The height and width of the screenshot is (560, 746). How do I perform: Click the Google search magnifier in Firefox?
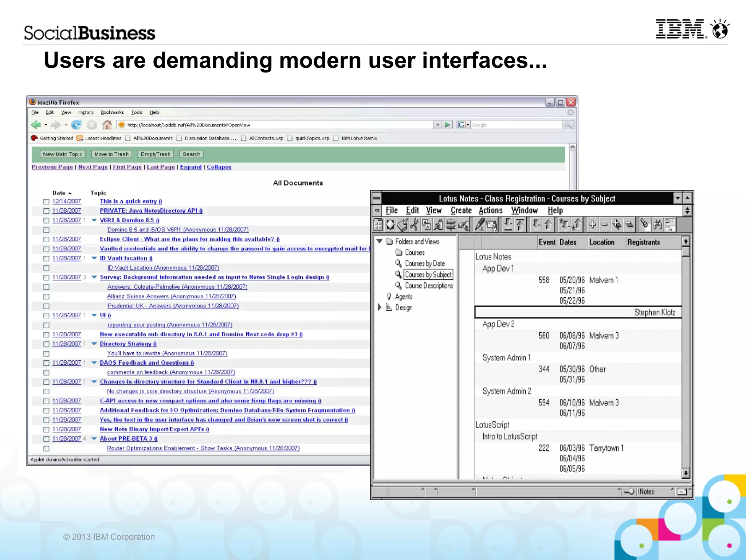point(568,125)
